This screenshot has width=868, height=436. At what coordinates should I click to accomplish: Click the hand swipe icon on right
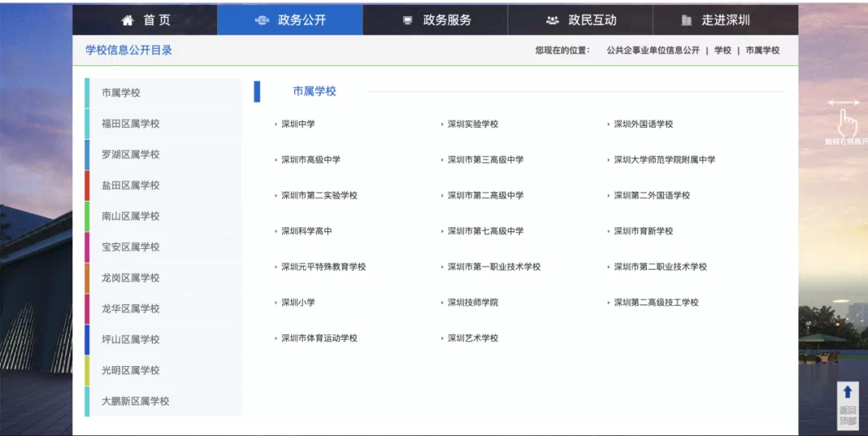click(x=846, y=121)
